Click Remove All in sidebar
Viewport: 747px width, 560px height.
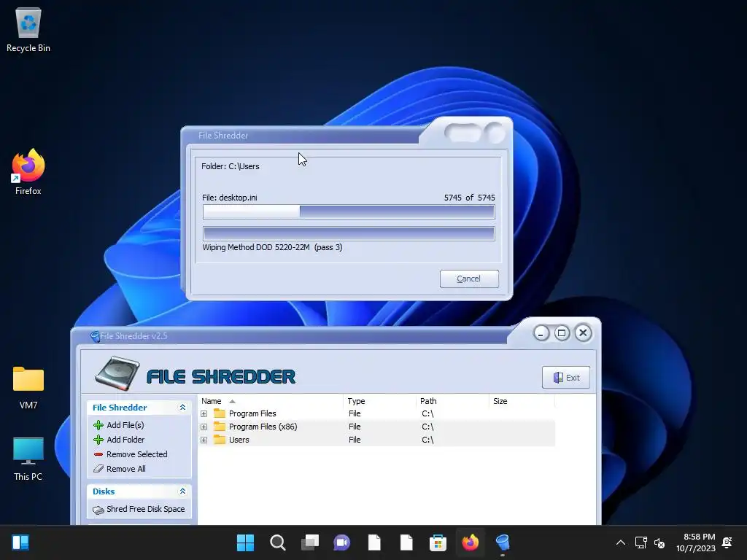(x=125, y=469)
